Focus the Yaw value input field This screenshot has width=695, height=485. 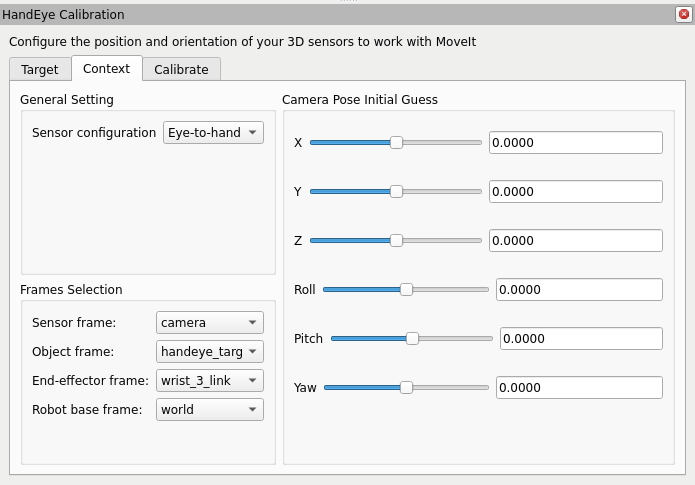click(579, 387)
